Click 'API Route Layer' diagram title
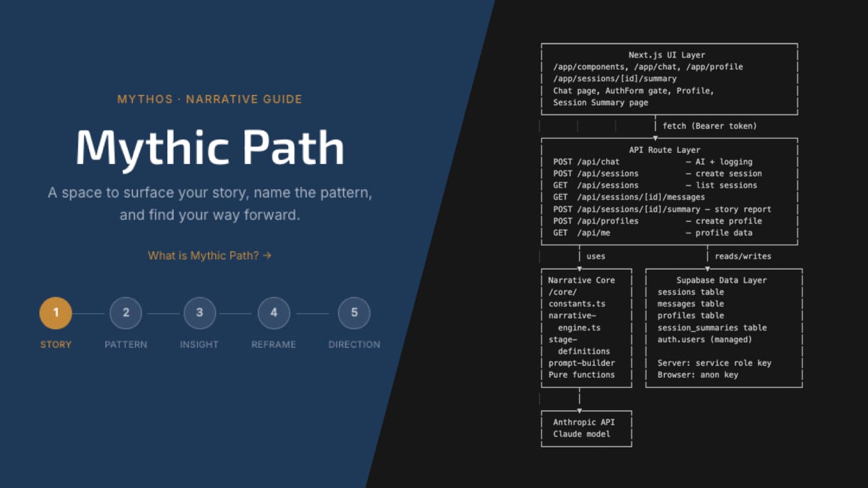Image resolution: width=868 pixels, height=488 pixels. [x=665, y=150]
